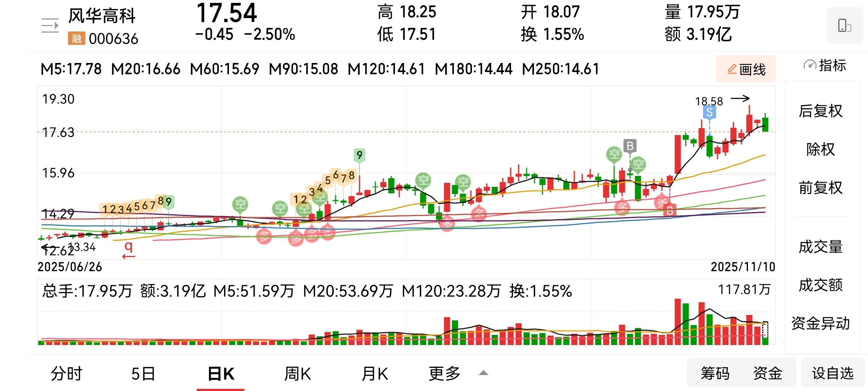This screenshot has height=391, width=868.
Task: Select 前复权 forward adjustment mode
Action: [820, 188]
